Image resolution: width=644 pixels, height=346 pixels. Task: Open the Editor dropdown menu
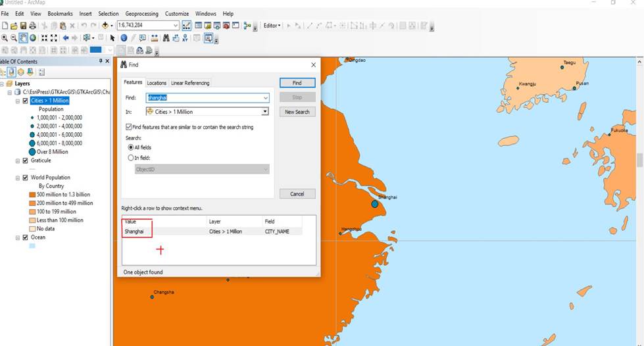[272, 26]
